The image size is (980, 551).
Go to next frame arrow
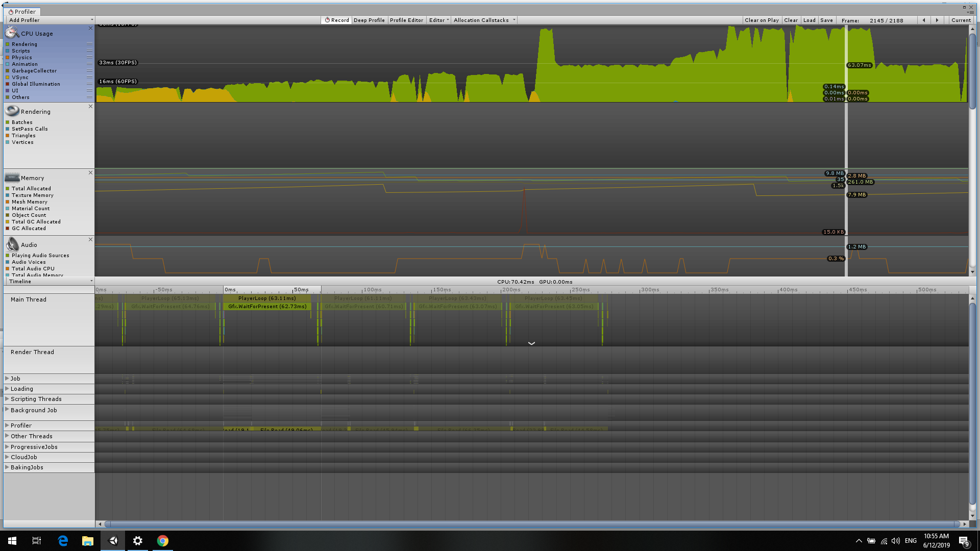coord(937,20)
